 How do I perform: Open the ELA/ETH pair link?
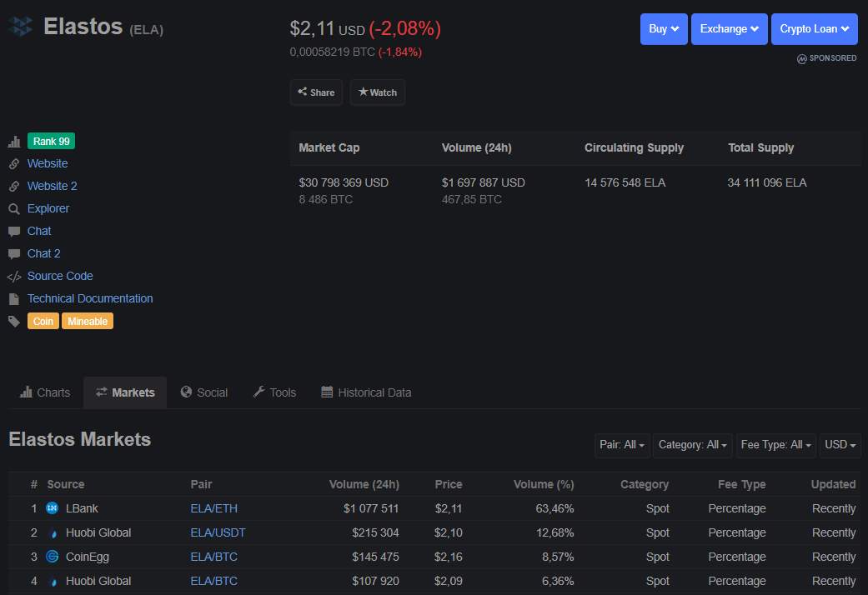point(213,508)
